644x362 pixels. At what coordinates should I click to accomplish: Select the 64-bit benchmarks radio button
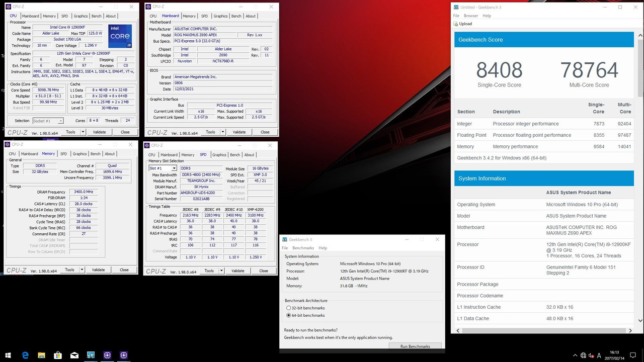(288, 315)
